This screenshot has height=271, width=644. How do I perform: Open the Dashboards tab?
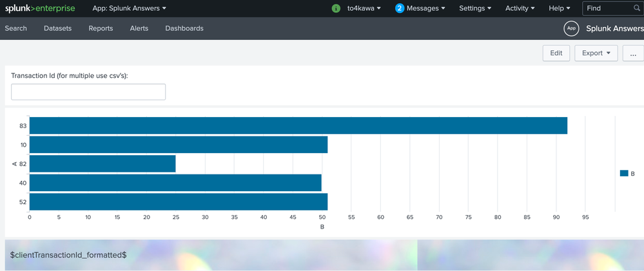[184, 28]
